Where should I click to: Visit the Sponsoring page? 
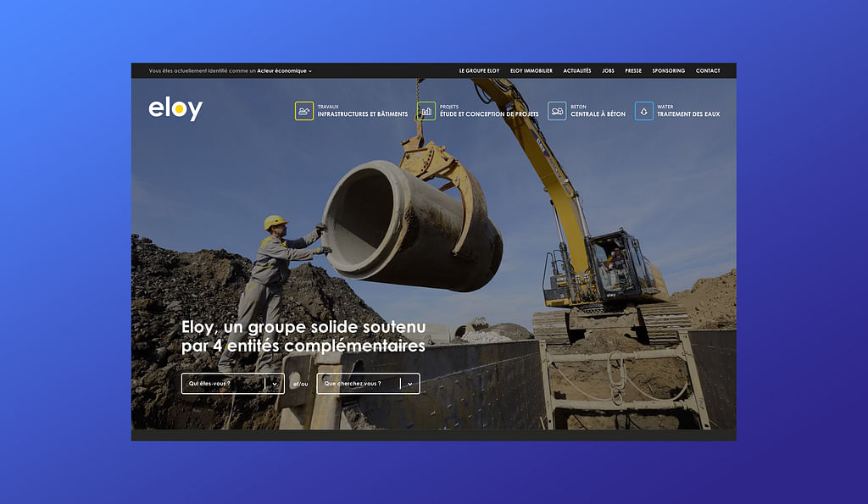click(x=669, y=71)
